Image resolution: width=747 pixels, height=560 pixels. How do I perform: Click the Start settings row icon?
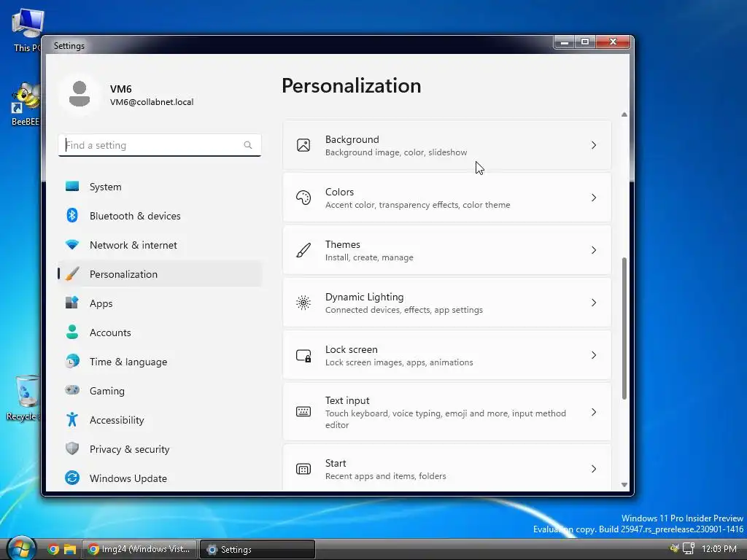[303, 469]
